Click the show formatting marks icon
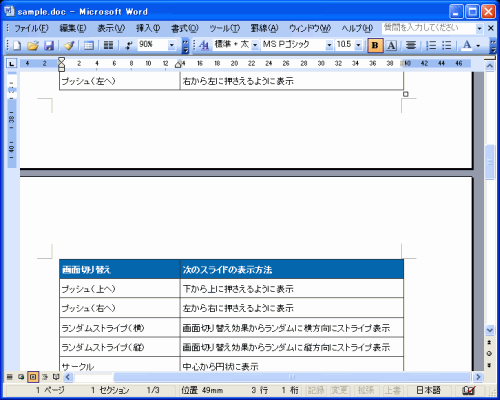 pyautogui.click(x=129, y=45)
